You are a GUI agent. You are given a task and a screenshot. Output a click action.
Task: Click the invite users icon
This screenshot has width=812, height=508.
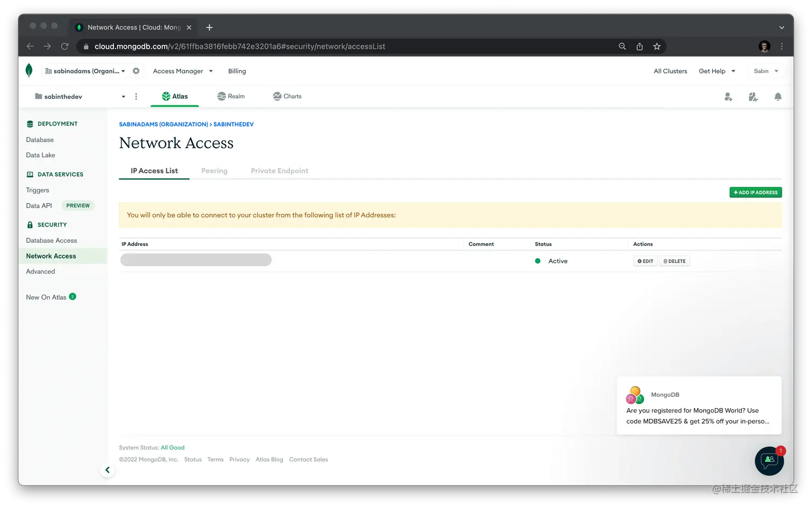click(728, 97)
